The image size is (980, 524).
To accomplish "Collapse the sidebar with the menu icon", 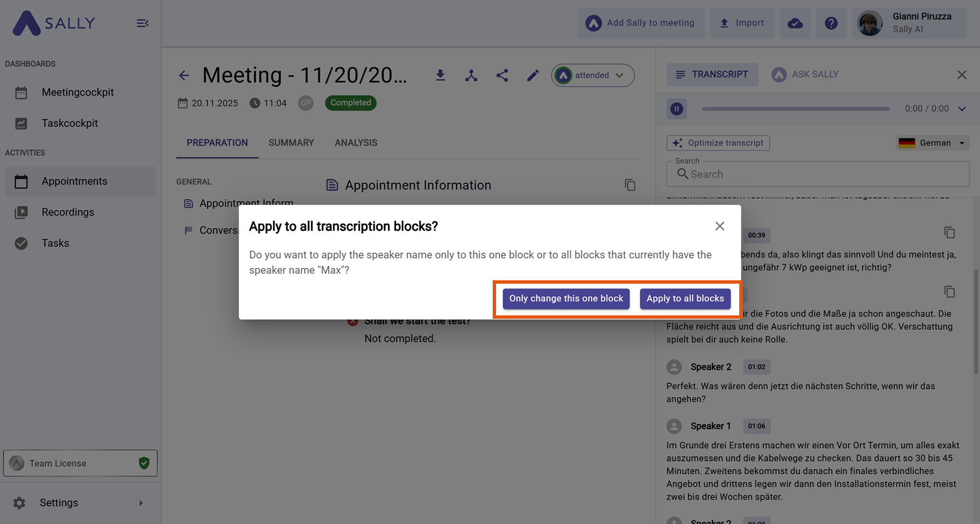I will pyautogui.click(x=142, y=23).
